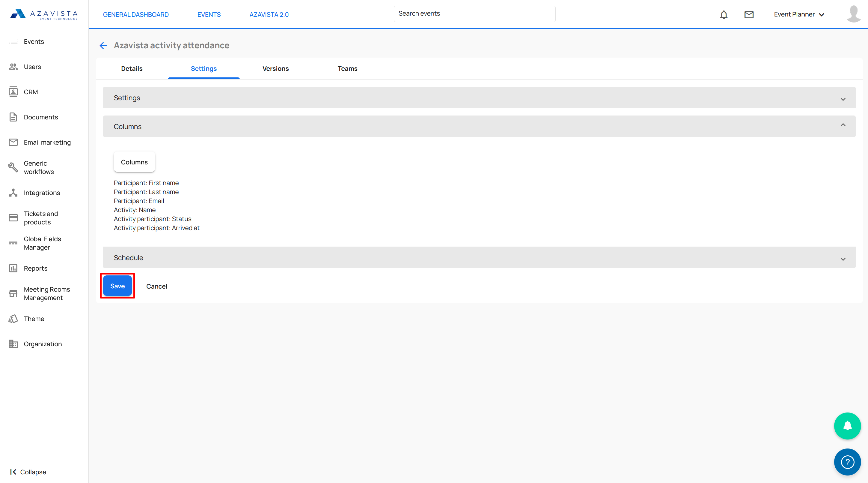Select 'Activity participant: Arrived at' text
The width and height of the screenshot is (868, 483).
point(157,228)
